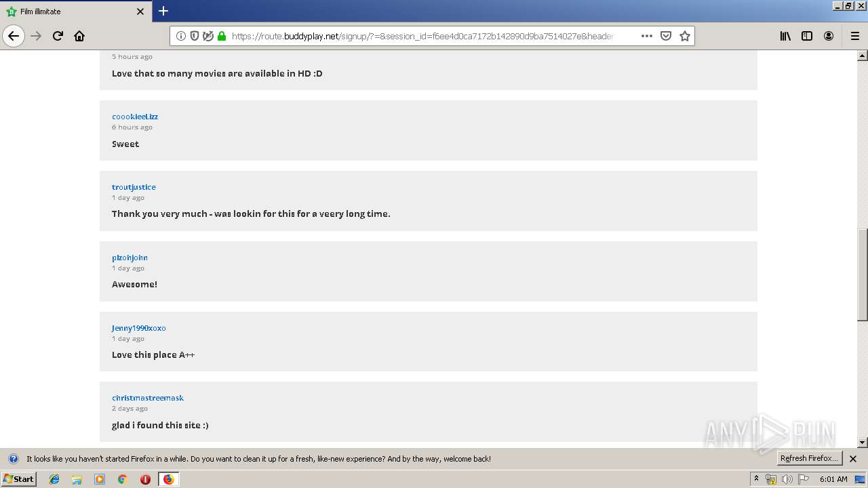Open media player taskbar icon
Image resolution: width=868 pixels, height=488 pixels.
click(x=100, y=479)
